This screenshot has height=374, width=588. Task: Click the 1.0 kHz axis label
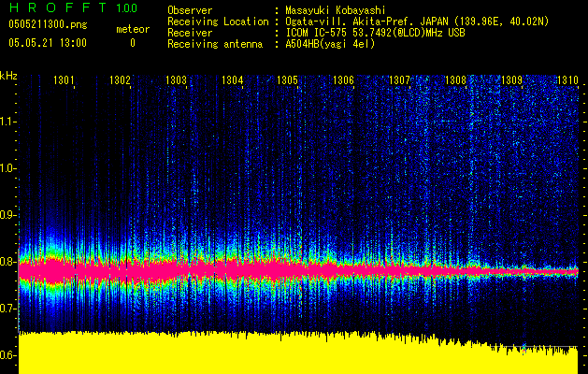tap(7, 168)
